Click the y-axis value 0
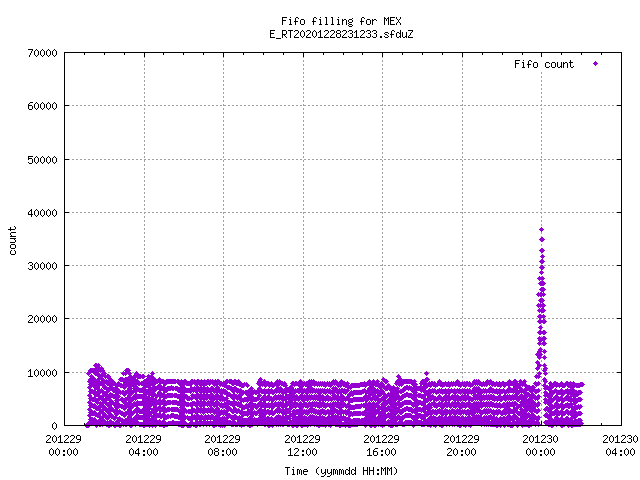The height and width of the screenshot is (480, 640). (54, 426)
